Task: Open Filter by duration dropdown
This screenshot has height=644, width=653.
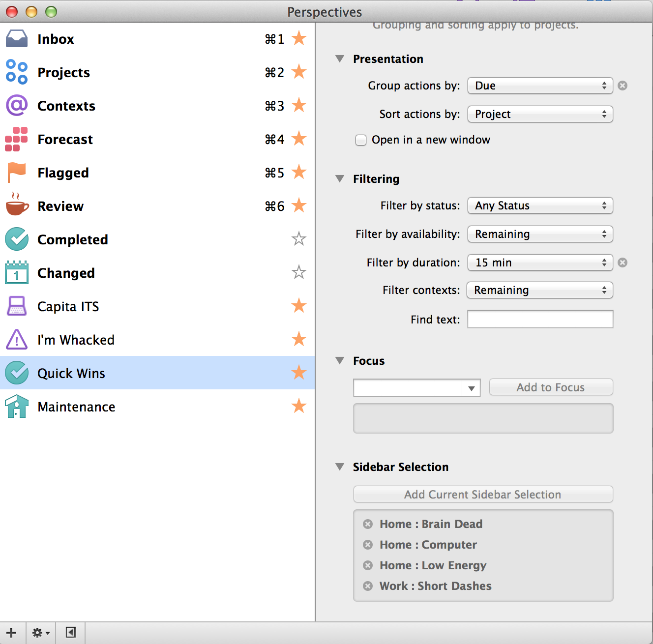Action: tap(540, 263)
